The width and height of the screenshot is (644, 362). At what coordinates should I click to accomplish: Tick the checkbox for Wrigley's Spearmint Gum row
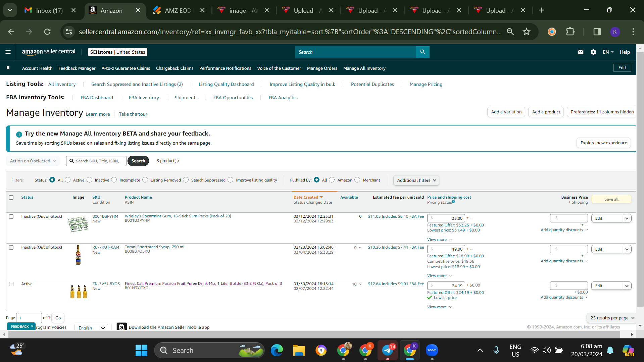[11, 217]
